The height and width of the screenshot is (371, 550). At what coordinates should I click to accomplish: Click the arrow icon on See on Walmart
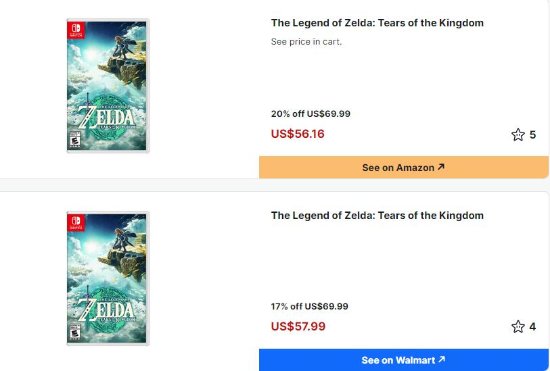point(442,359)
